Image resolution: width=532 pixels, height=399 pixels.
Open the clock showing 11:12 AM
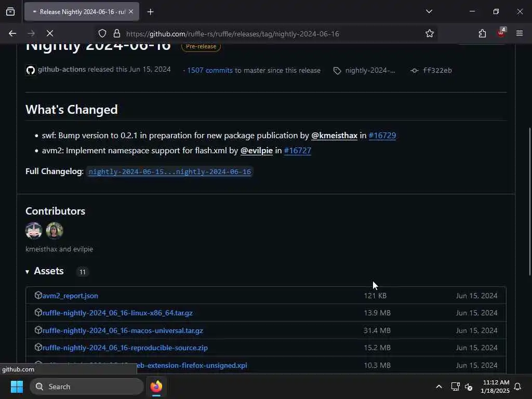(495, 387)
